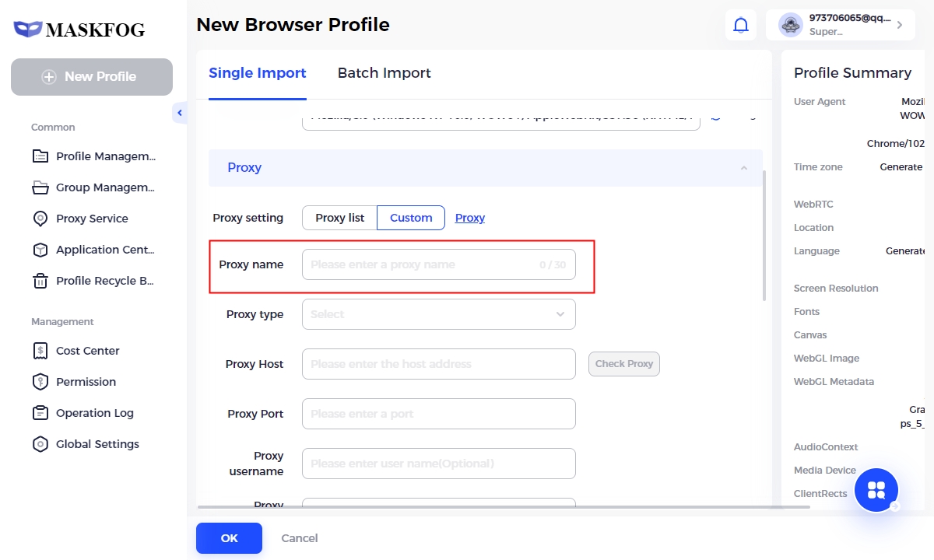Open the Application Center cube icon
The width and height of the screenshot is (934, 560).
40,250
